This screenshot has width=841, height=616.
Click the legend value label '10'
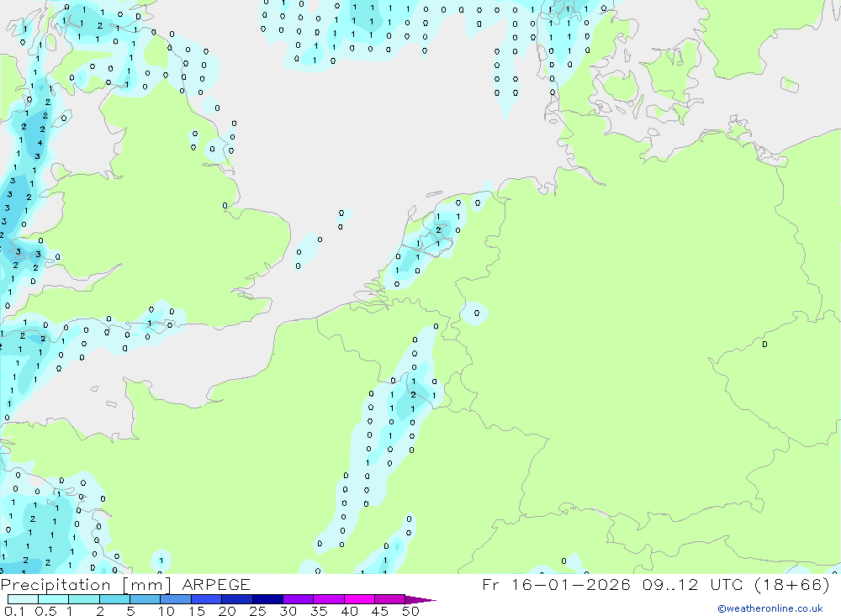[167, 611]
